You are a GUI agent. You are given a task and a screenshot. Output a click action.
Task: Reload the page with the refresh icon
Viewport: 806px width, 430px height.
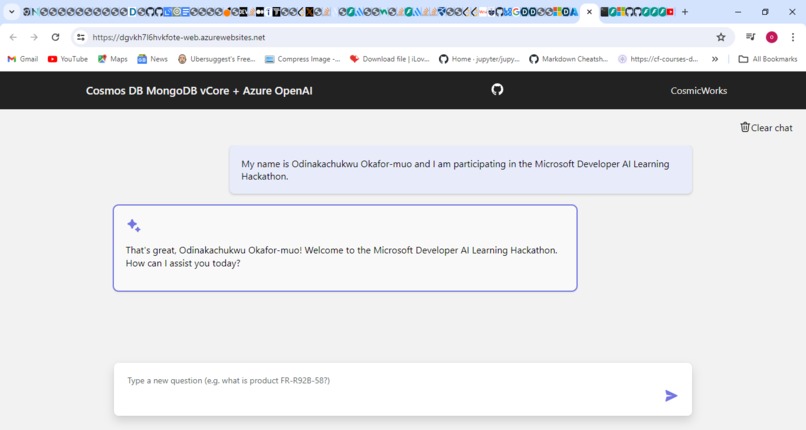[56, 37]
